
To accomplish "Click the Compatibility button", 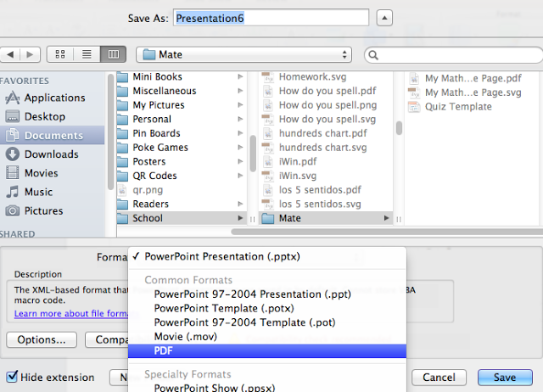I will click(107, 339).
